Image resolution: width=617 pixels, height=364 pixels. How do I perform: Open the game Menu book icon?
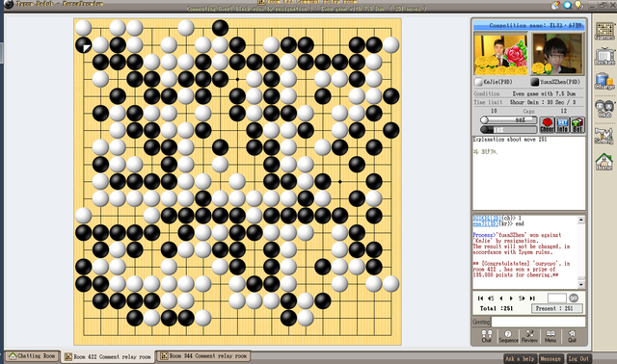(550, 336)
